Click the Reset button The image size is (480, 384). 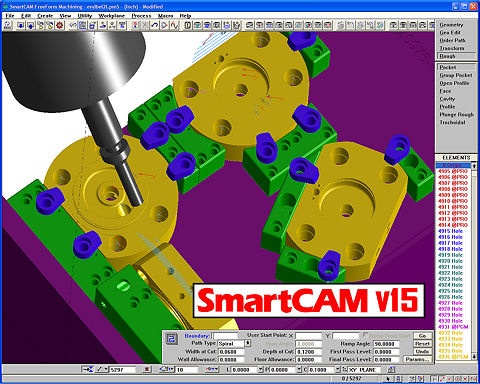[x=422, y=343]
